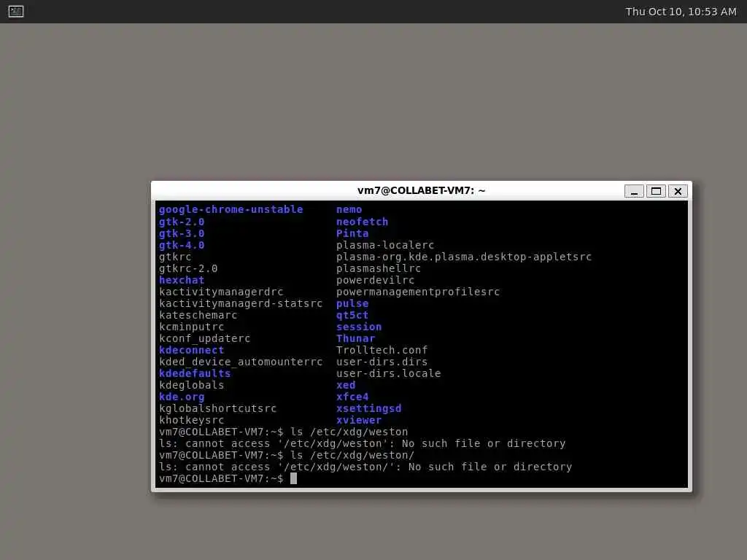The image size is (747, 560).
Task: Click kactivitymanagerd-statsrc in the listing
Action: point(241,303)
